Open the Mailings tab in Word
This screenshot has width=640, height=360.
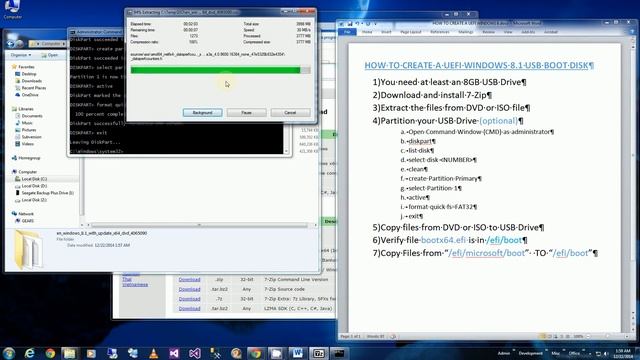[x=466, y=32]
